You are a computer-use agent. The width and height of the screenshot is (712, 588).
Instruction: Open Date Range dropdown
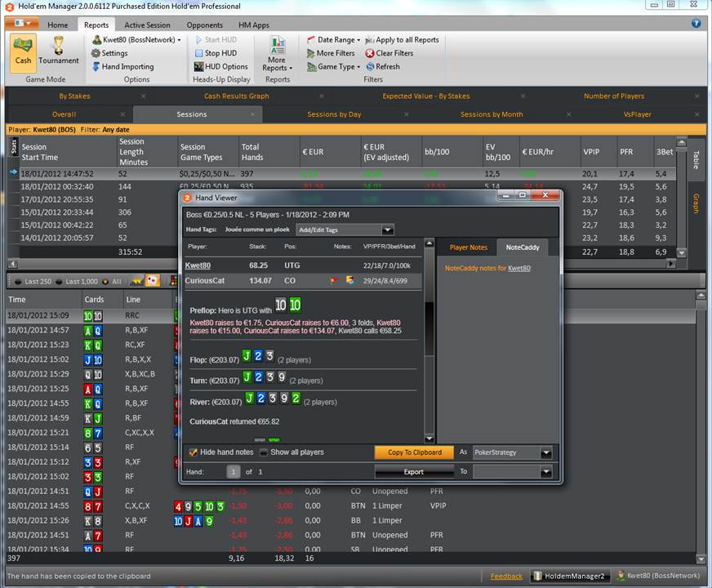[x=334, y=40]
